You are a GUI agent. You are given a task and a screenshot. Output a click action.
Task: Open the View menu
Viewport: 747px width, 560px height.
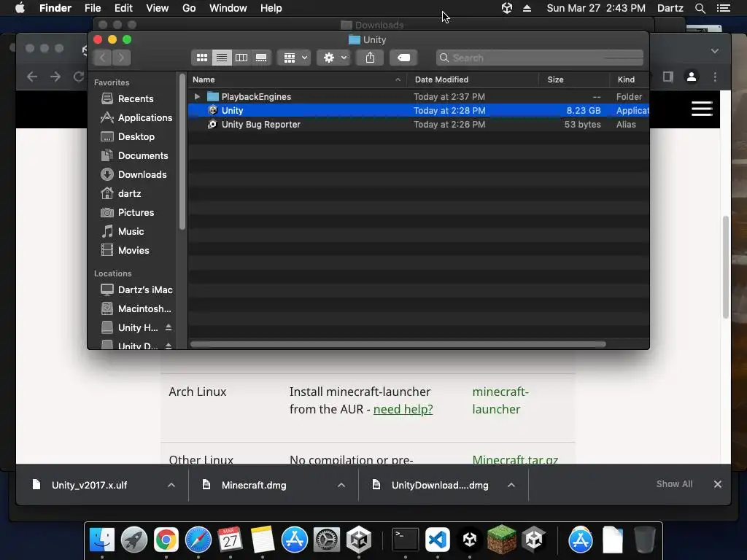click(158, 8)
